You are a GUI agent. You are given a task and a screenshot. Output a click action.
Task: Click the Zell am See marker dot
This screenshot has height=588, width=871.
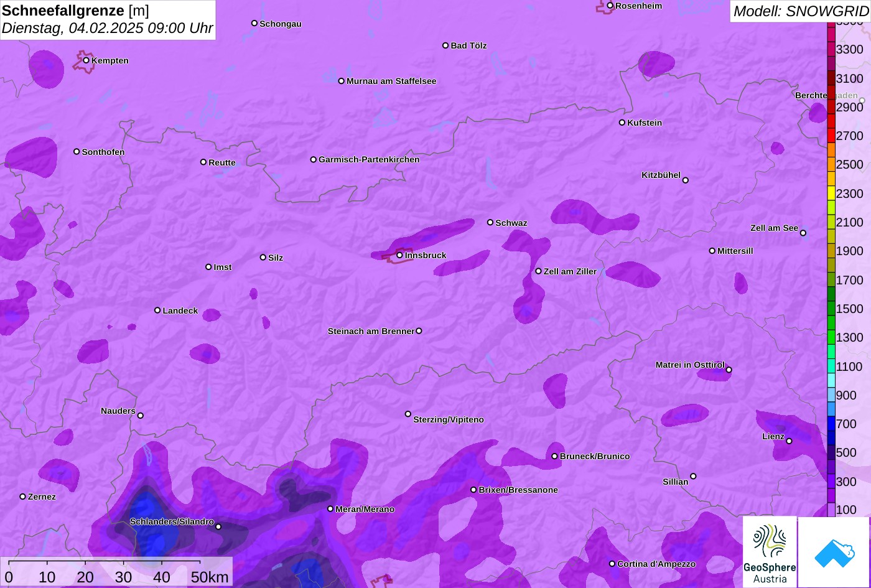pos(803,233)
